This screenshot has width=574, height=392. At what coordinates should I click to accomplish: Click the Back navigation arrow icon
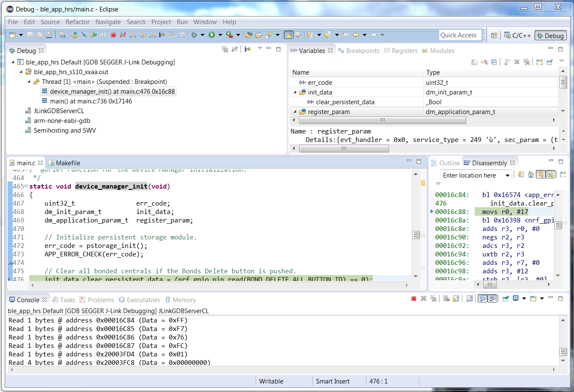click(356, 35)
